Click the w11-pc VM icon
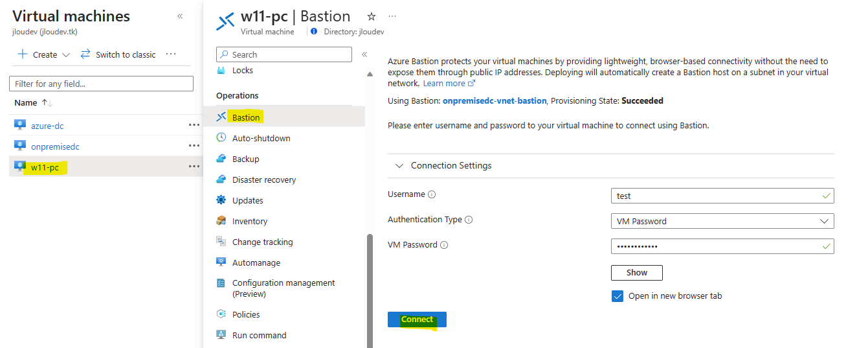Viewport: 868px width, 348px height. pos(19,167)
